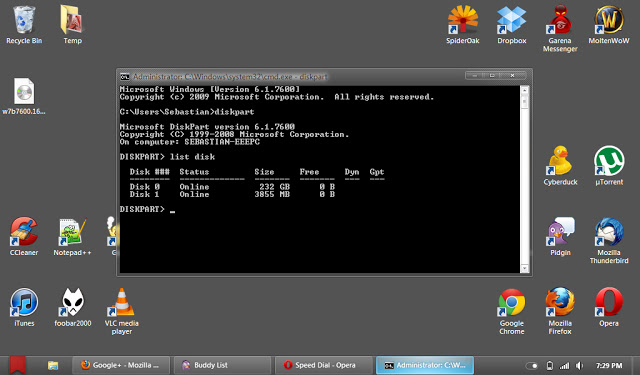This screenshot has height=375, width=640.
Task: Open the network signal tray icon
Action: point(564,366)
